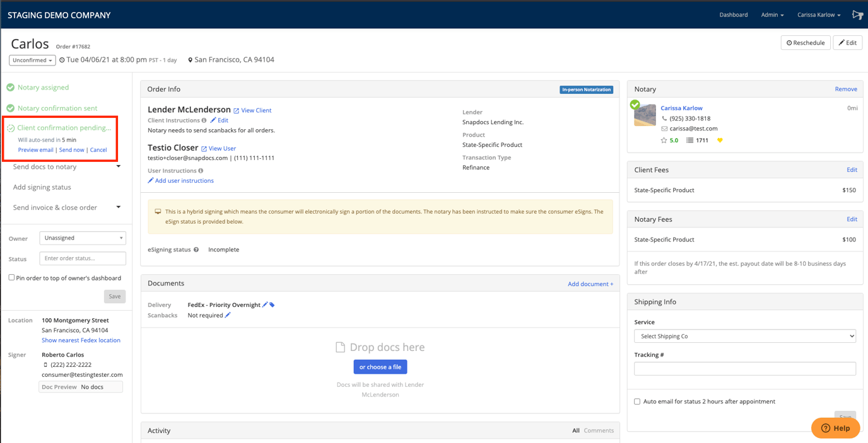Viewport: 868px width, 443px height.
Task: Check Pin order to top of owner's dashboard
Action: point(11,278)
